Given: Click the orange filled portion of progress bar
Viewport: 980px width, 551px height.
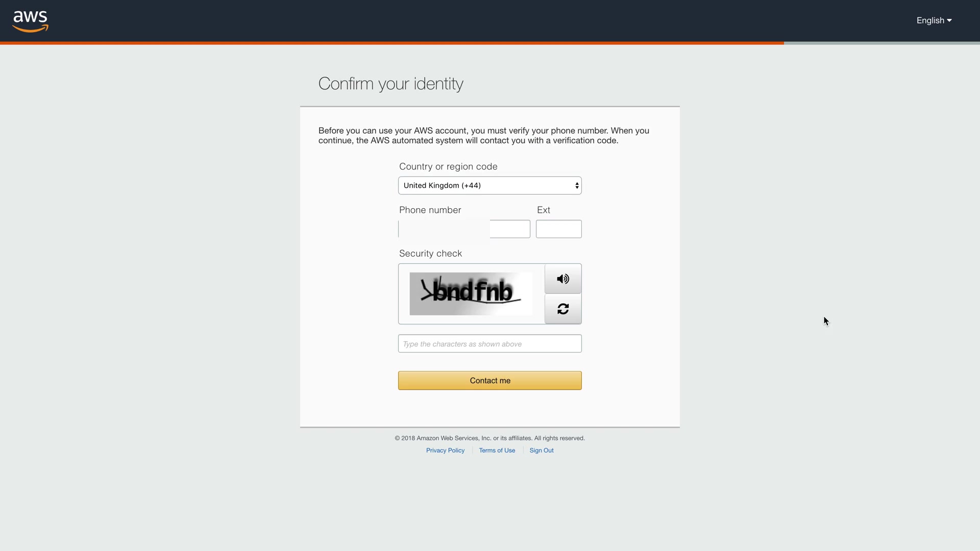Looking at the screenshot, I should pyautogui.click(x=391, y=43).
